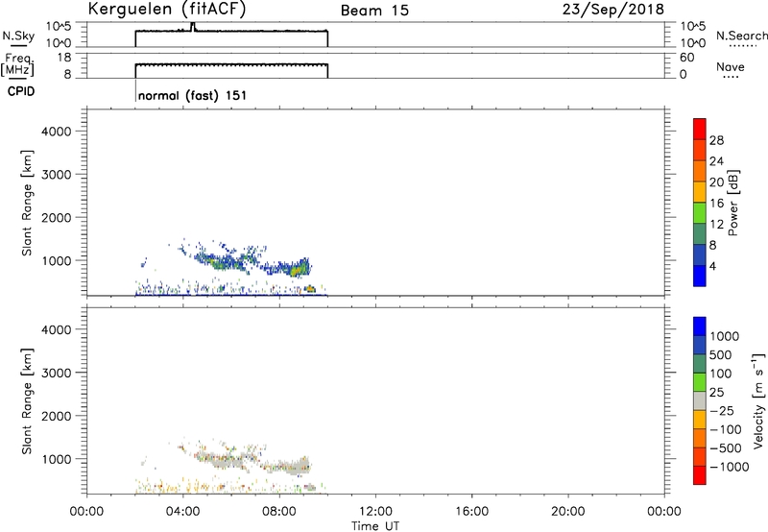The width and height of the screenshot is (768, 532).
Task: Click the '16:00' time tick label
Action: pyautogui.click(x=471, y=512)
